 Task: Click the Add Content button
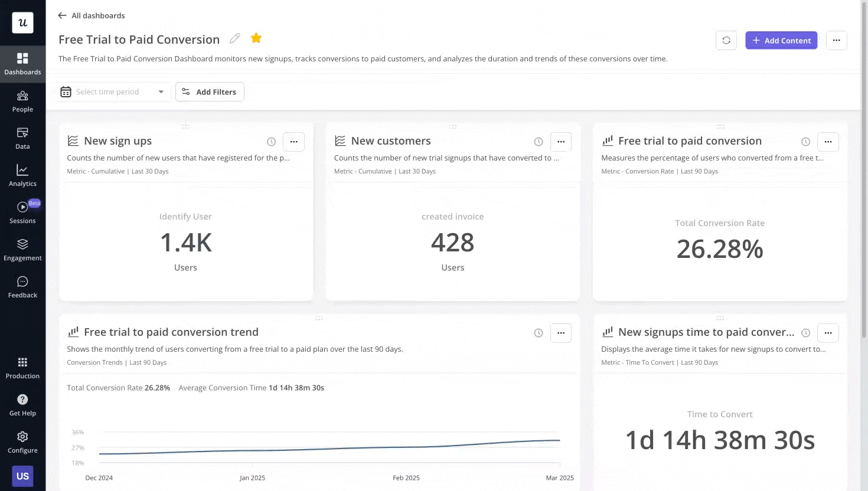click(781, 40)
